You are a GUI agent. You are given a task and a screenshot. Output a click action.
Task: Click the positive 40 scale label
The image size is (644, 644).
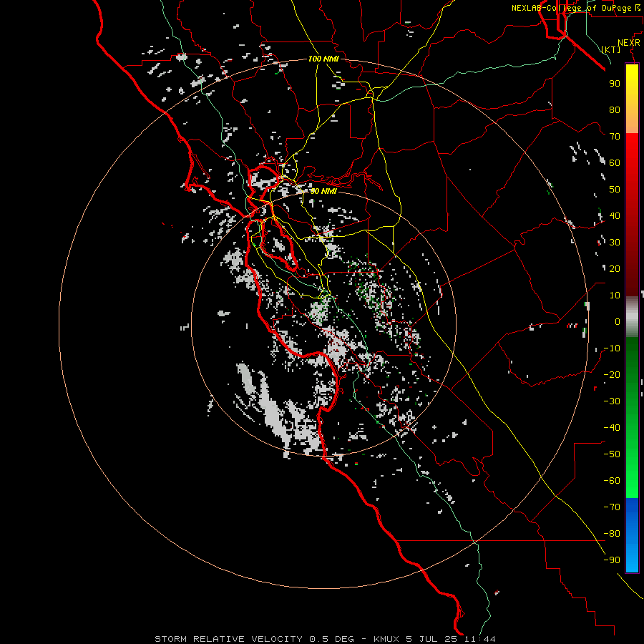pyautogui.click(x=615, y=215)
